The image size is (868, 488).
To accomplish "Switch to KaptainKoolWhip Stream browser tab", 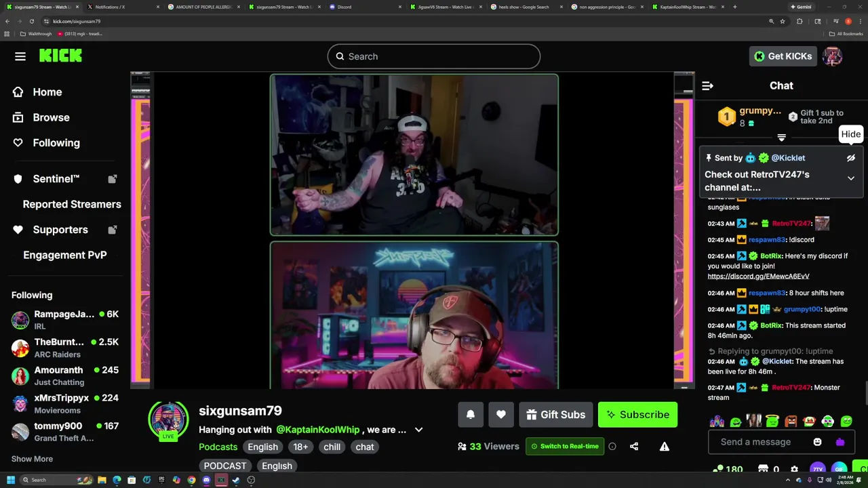I will pyautogui.click(x=688, y=7).
